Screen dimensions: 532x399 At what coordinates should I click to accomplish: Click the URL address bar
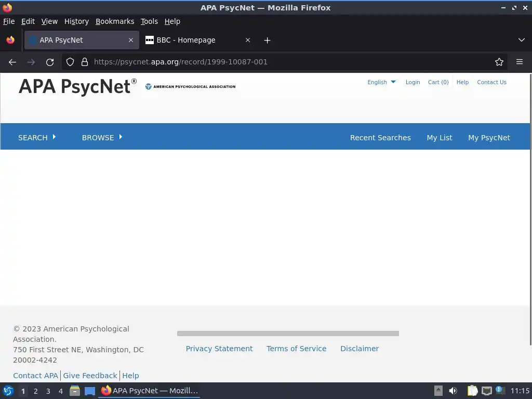tap(284, 62)
